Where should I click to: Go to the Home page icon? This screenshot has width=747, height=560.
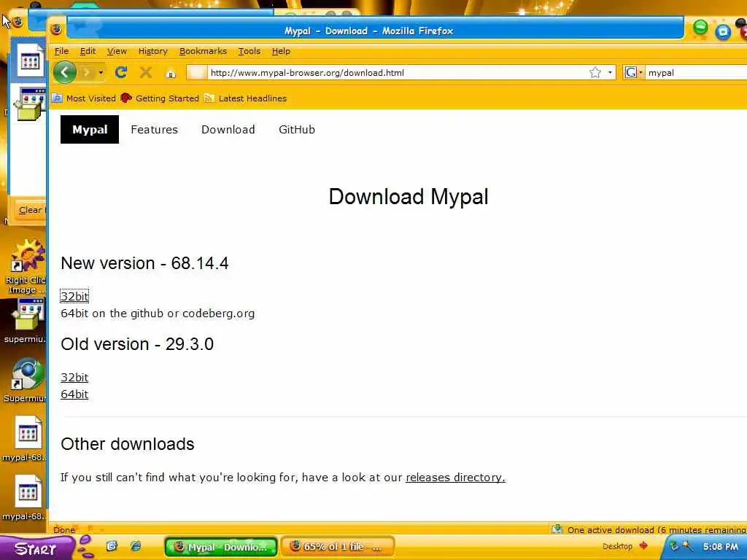171,73
